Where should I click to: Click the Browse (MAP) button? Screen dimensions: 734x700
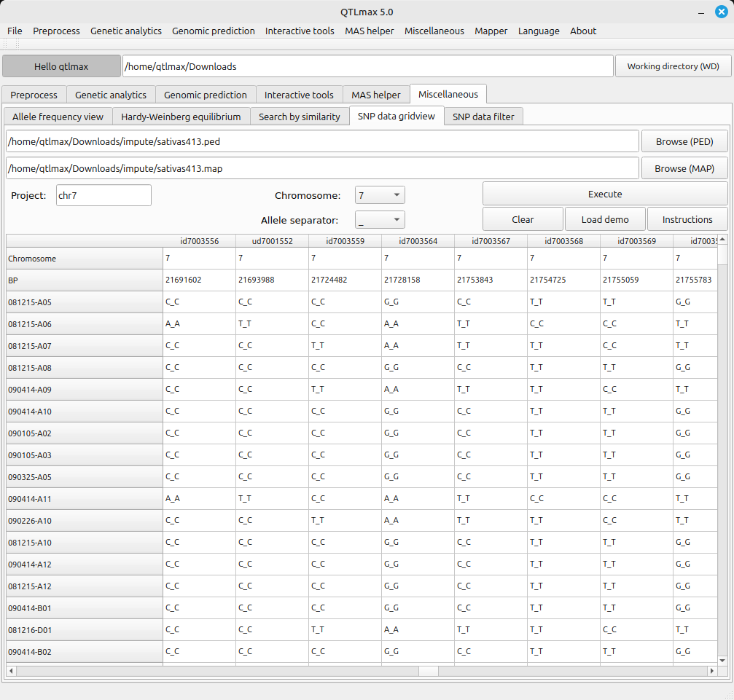pos(684,168)
